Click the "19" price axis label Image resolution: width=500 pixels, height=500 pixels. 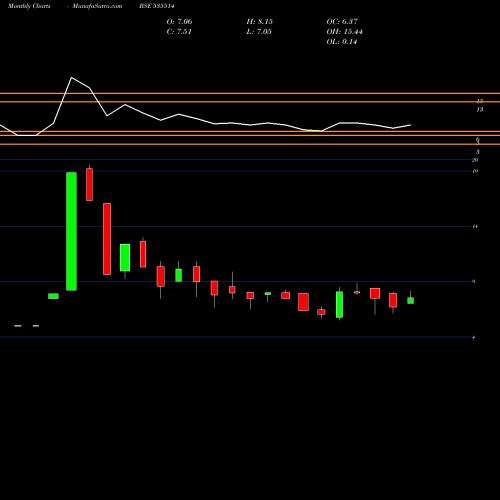[x=475, y=171]
